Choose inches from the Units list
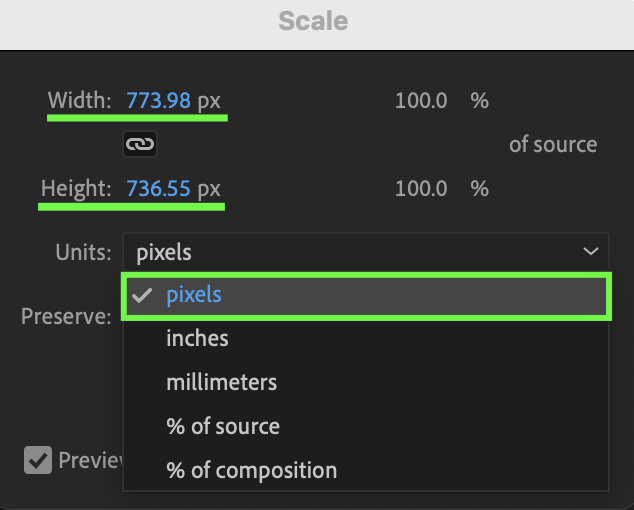 (x=197, y=338)
